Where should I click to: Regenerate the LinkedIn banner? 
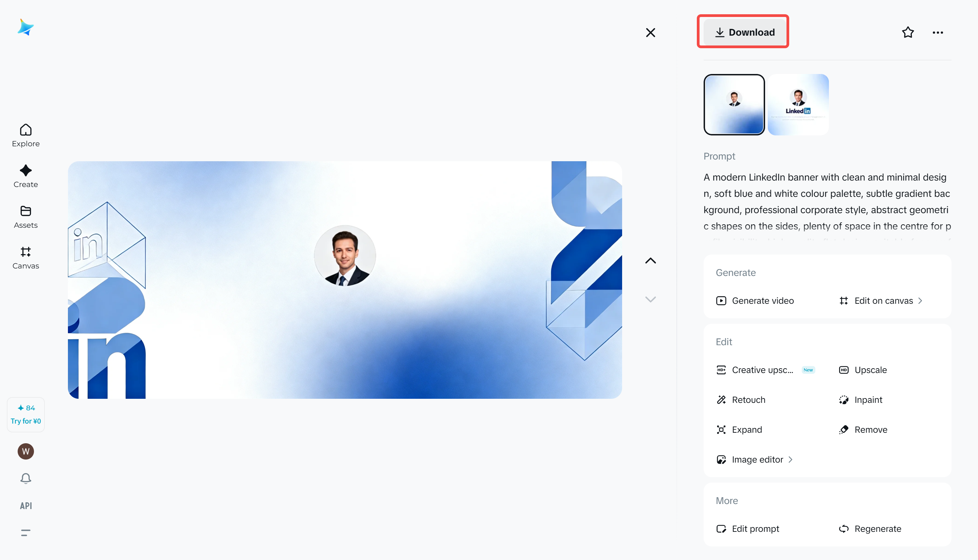point(877,528)
